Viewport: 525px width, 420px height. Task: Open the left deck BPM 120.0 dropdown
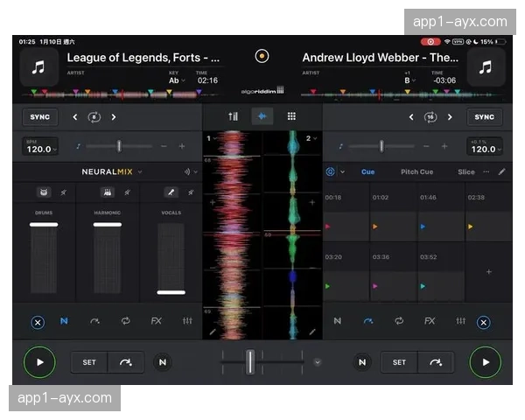(39, 147)
